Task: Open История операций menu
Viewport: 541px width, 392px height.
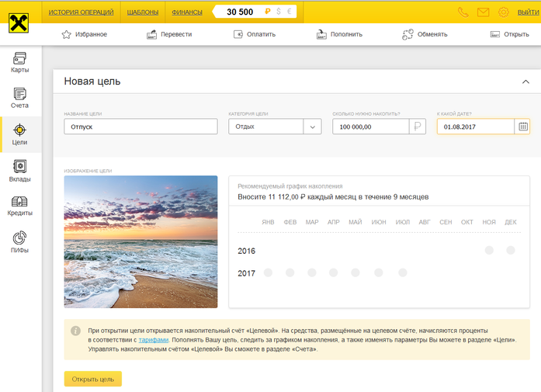Action: [x=81, y=12]
